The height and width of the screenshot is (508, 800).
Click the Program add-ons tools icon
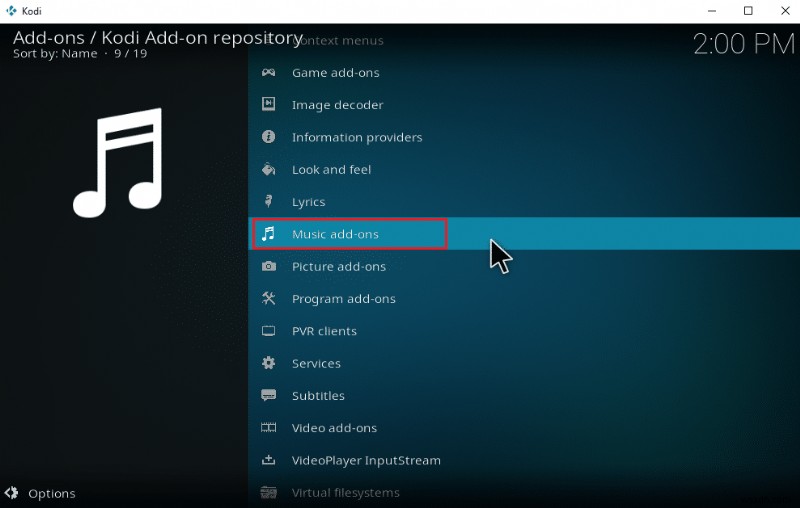tap(268, 298)
